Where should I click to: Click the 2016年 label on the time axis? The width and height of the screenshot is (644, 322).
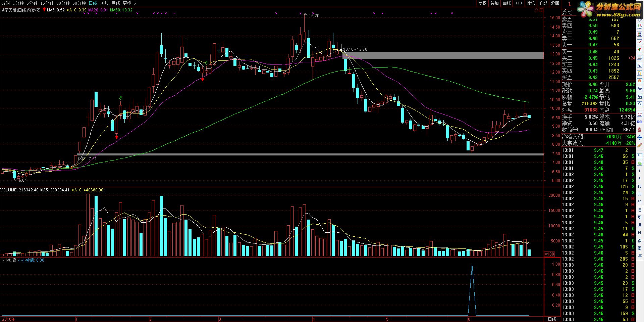tap(9, 319)
